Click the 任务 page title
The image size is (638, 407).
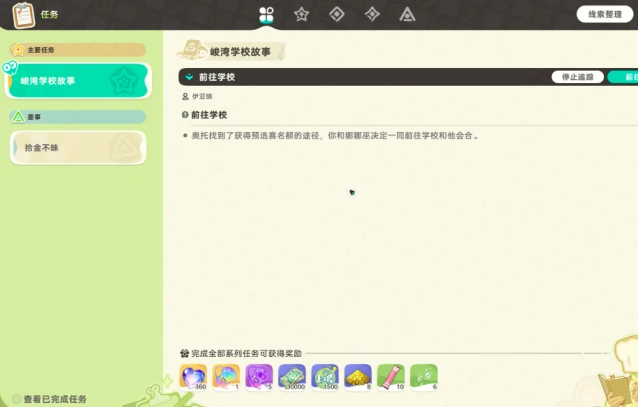pyautogui.click(x=49, y=15)
